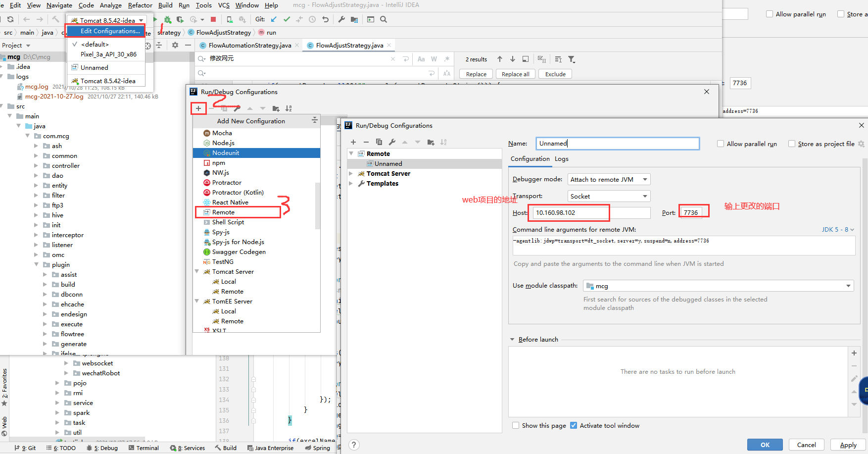Image resolution: width=868 pixels, height=454 pixels.
Task: Toggle Regex option in find bar
Action: coord(447,59)
